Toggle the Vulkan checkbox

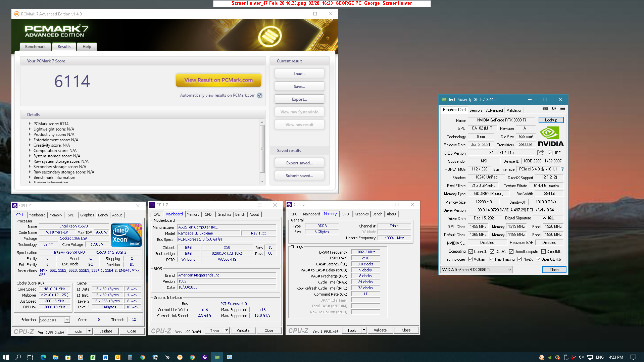pos(470,259)
